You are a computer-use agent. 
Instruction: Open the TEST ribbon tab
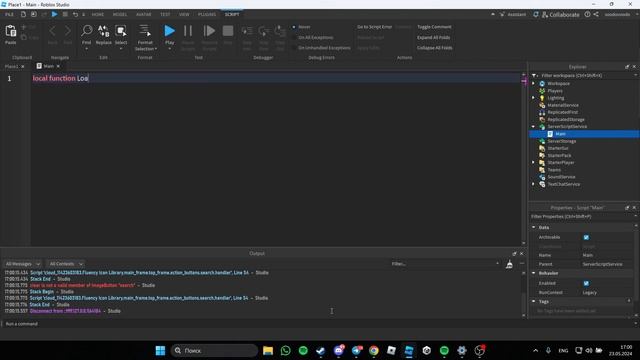pyautogui.click(x=165, y=14)
